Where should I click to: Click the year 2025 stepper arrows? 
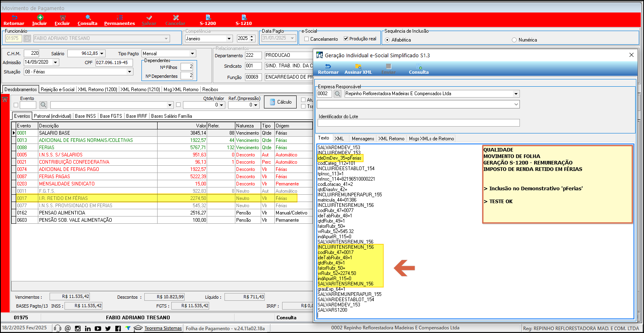[x=252, y=38]
